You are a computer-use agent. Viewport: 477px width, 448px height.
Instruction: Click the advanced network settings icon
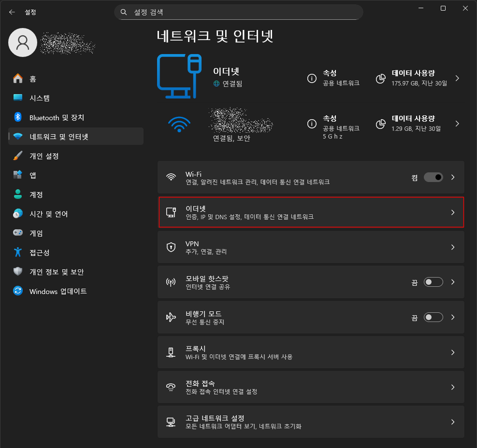171,422
